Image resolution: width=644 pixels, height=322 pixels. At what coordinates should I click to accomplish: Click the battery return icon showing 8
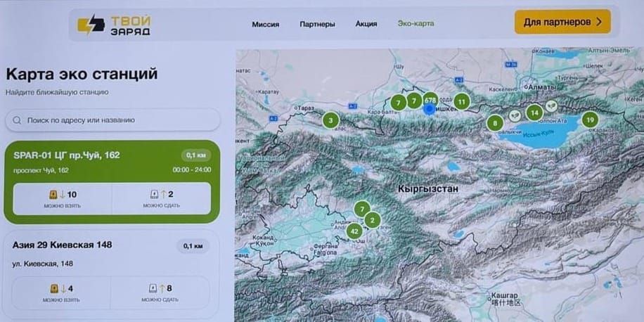pyautogui.click(x=153, y=288)
